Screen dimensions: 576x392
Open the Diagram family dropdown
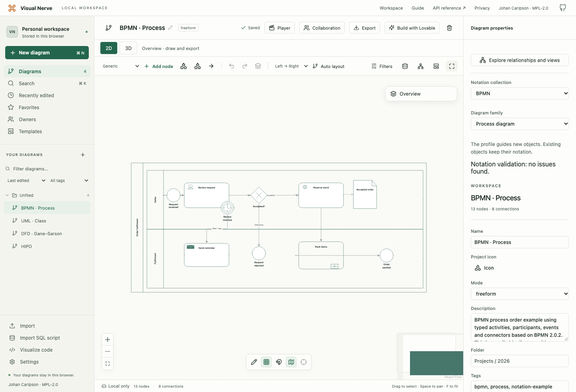pyautogui.click(x=520, y=124)
